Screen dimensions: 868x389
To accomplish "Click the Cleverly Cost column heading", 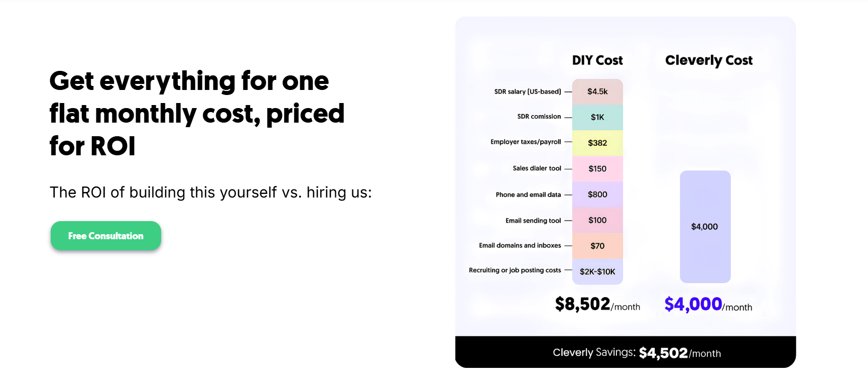I will (709, 60).
